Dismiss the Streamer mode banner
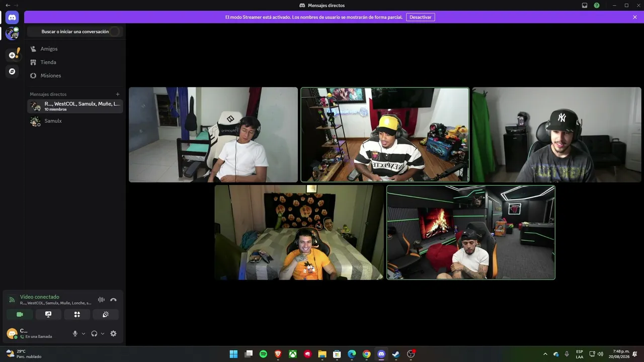Viewport: 644px width, 362px height. 635,17
